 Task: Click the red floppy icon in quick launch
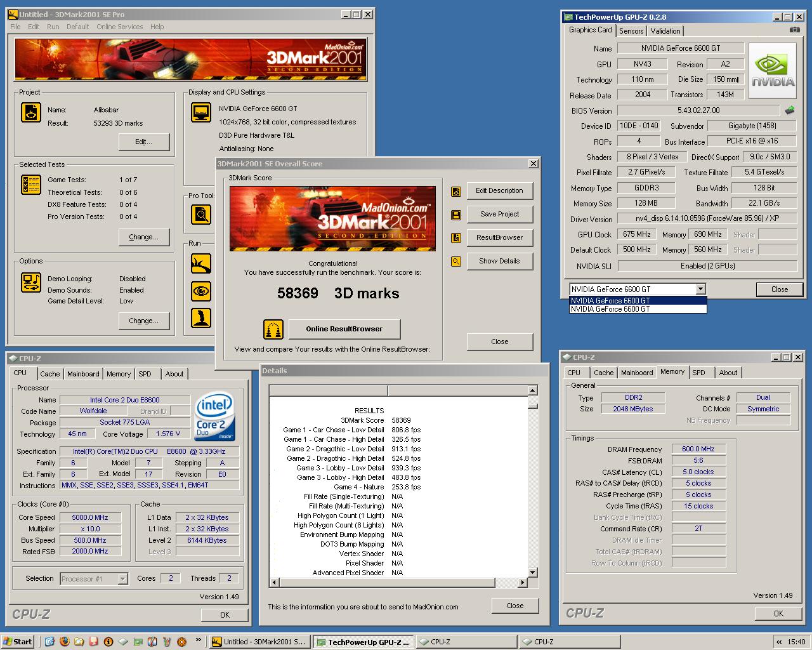94,642
